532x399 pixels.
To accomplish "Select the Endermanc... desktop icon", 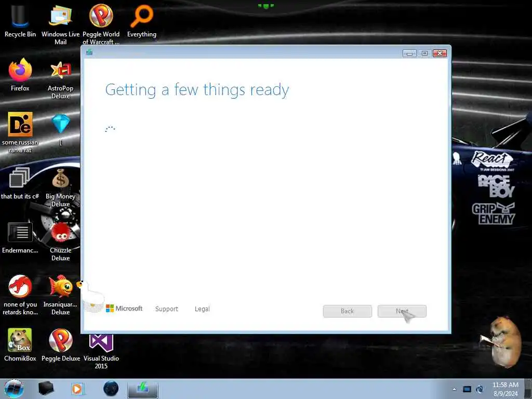I will click(20, 237).
